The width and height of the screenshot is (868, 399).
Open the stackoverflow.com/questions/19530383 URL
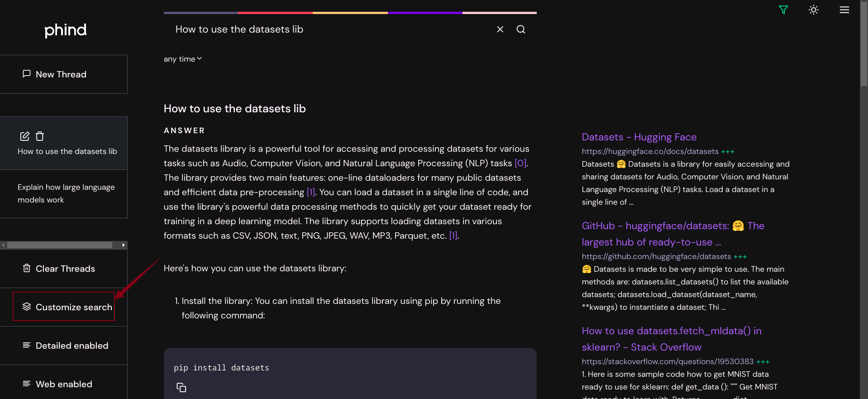668,361
